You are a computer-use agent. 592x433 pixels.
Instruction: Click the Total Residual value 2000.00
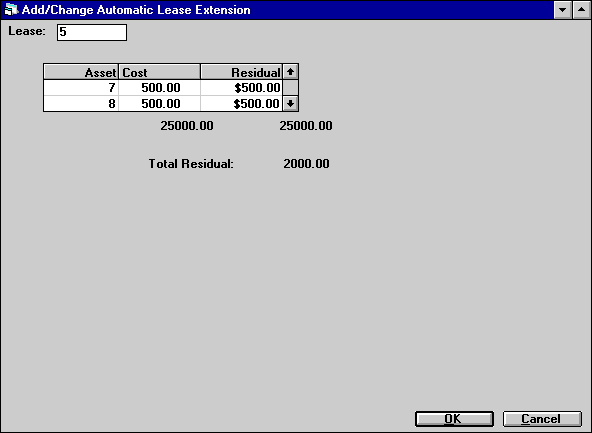pyautogui.click(x=306, y=163)
